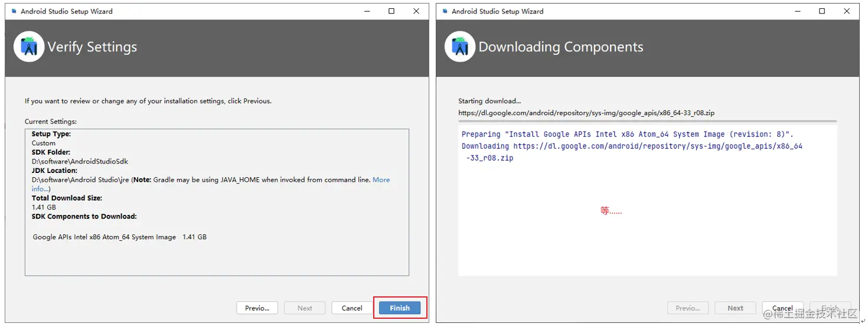This screenshot has height=330, width=868.
Task: Click title bar app icon of Verify Settings window
Action: click(14, 11)
